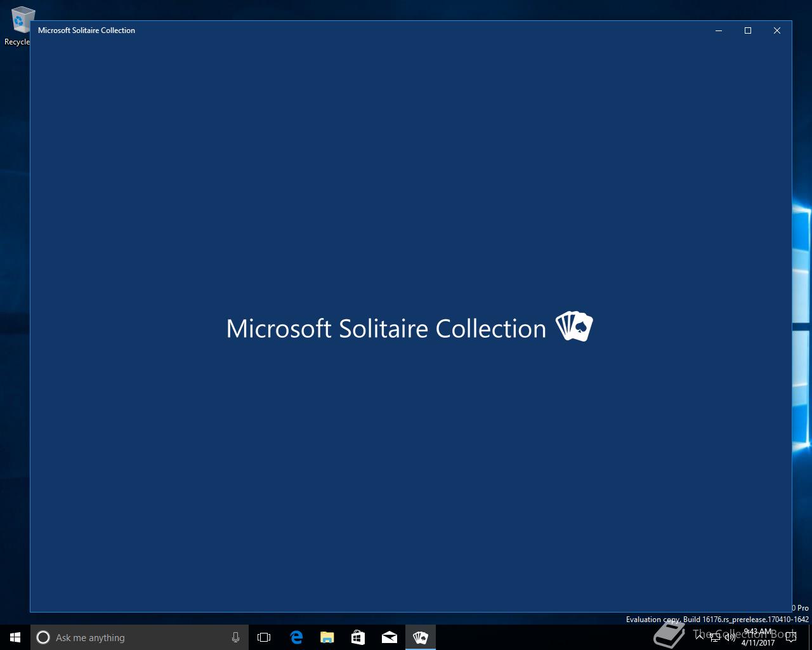Image resolution: width=812 pixels, height=650 pixels.
Task: Launch Microsoft Edge from the taskbar
Action: 296,637
